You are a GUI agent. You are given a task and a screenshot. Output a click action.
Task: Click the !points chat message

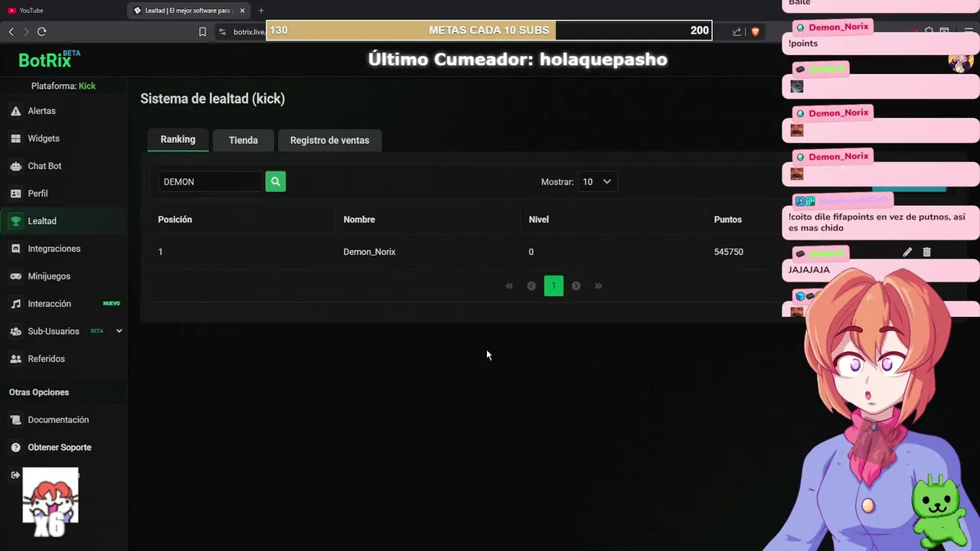pos(803,44)
